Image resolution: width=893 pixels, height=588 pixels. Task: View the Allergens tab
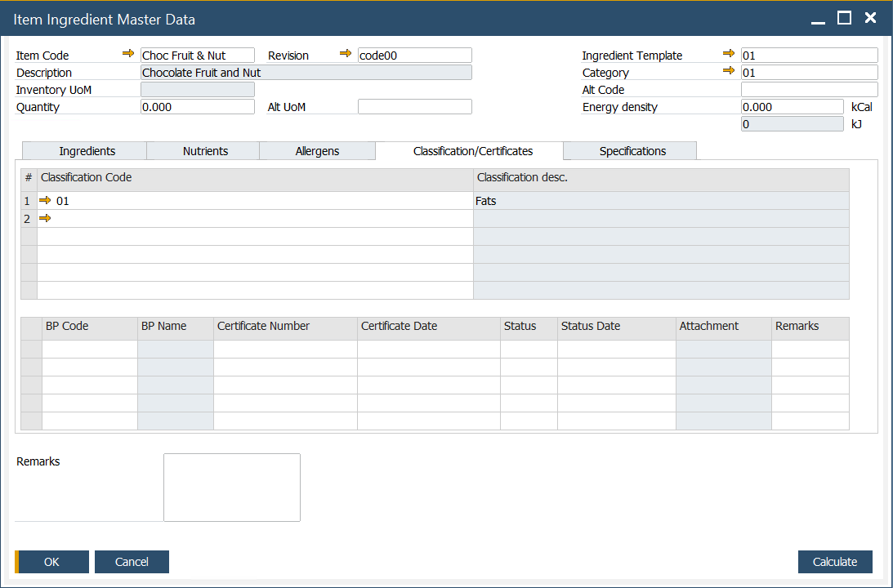(317, 150)
